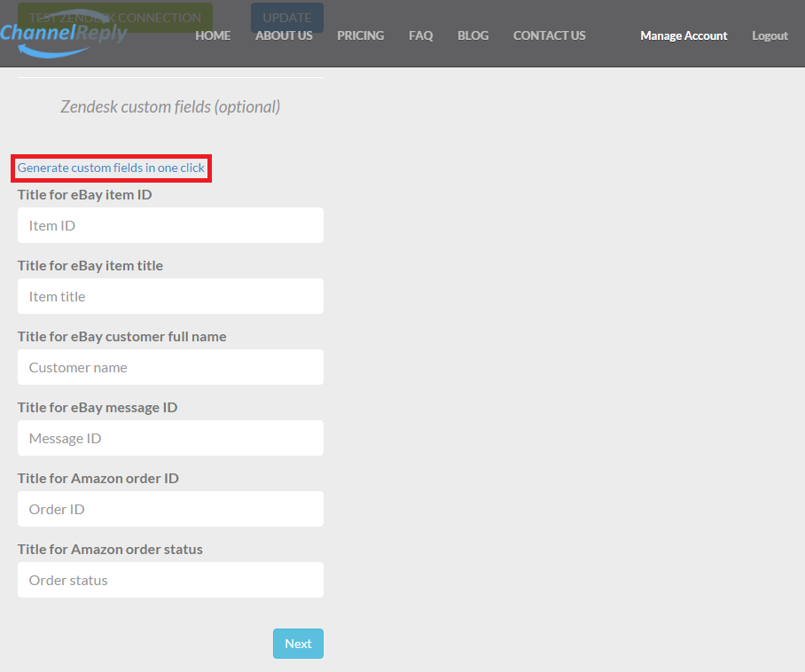805x672 pixels.
Task: Click the Logout link
Action: point(770,35)
